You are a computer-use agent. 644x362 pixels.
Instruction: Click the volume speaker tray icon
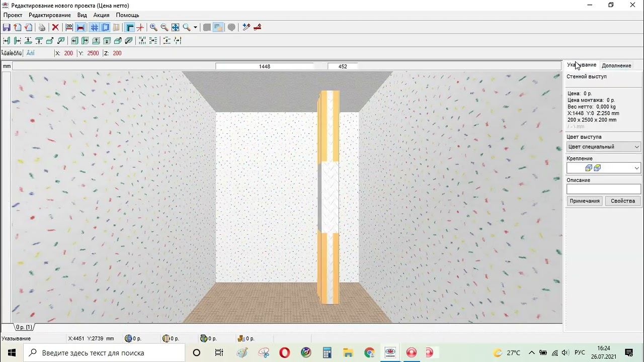coord(565,352)
